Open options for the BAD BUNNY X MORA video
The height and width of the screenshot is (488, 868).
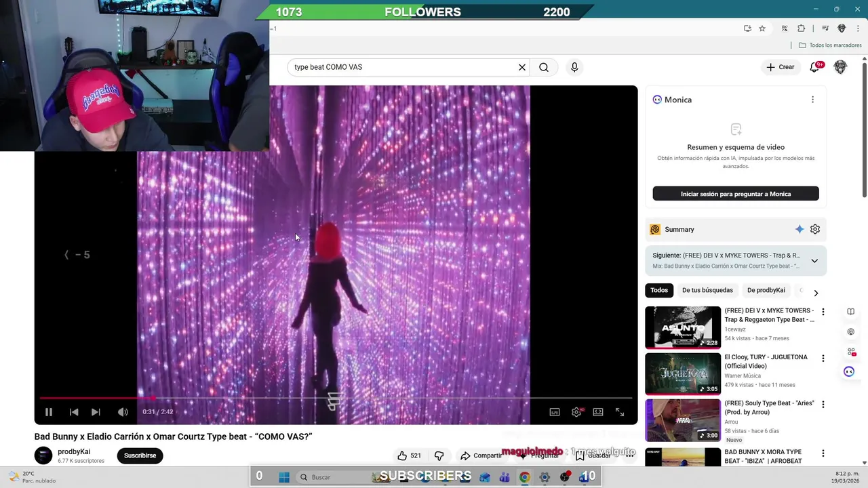tap(823, 453)
